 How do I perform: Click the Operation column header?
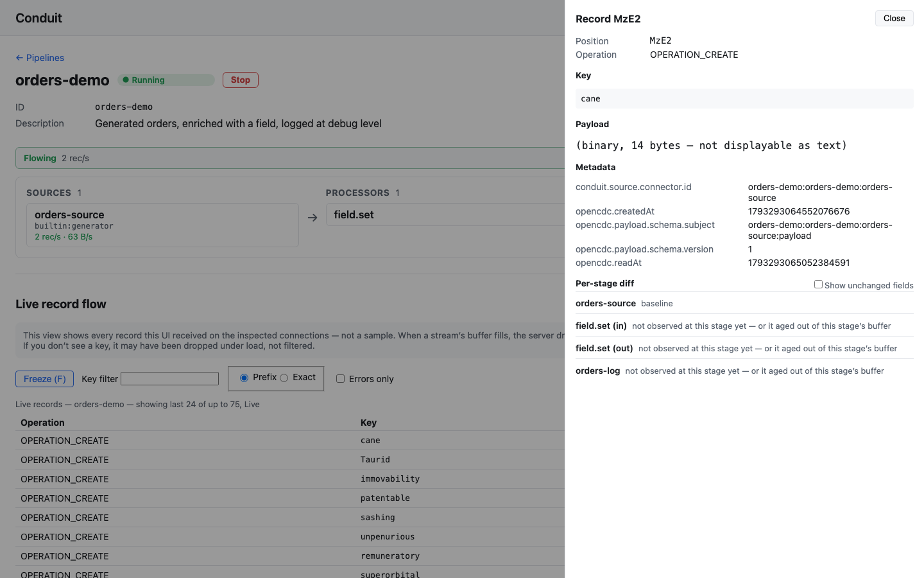point(42,423)
